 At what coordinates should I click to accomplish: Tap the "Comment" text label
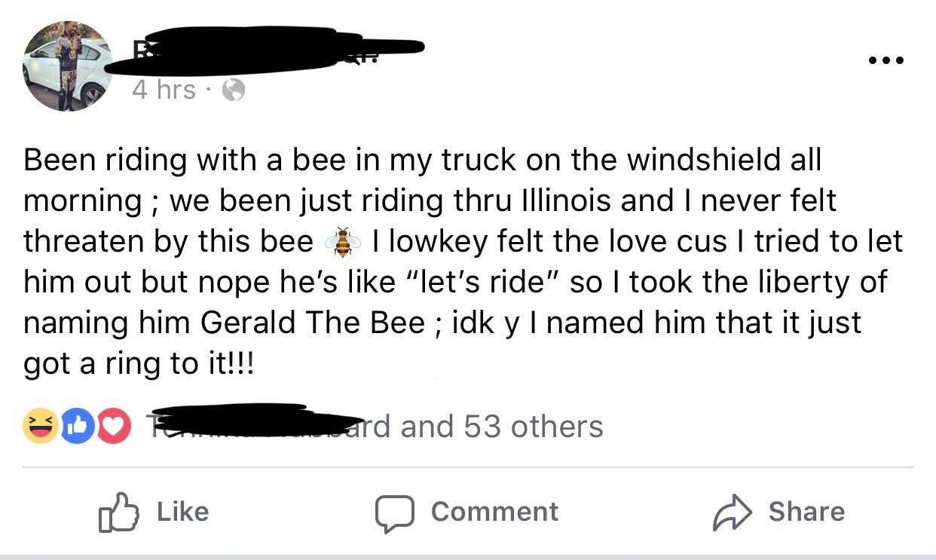coord(494,511)
